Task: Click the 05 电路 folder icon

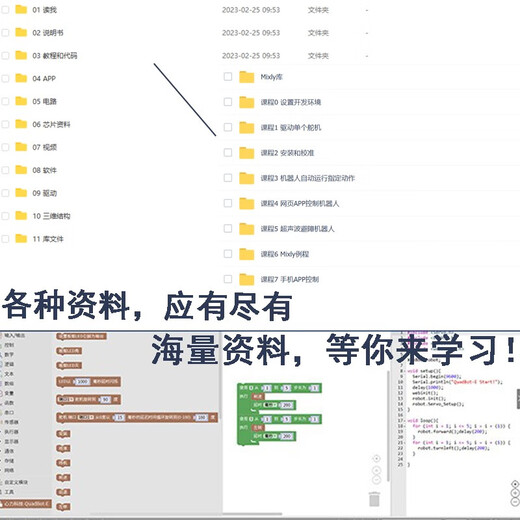Action: click(x=21, y=101)
